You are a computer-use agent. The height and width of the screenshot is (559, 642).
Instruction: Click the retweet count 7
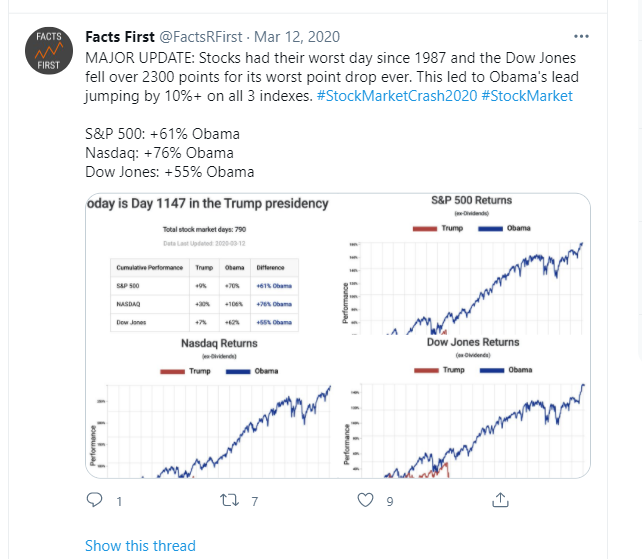coord(255,501)
